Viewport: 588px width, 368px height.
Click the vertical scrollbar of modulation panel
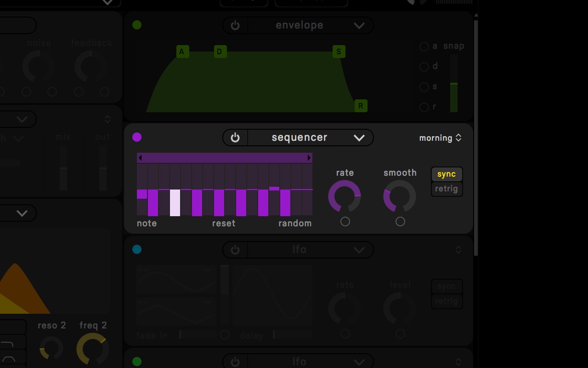(476, 138)
